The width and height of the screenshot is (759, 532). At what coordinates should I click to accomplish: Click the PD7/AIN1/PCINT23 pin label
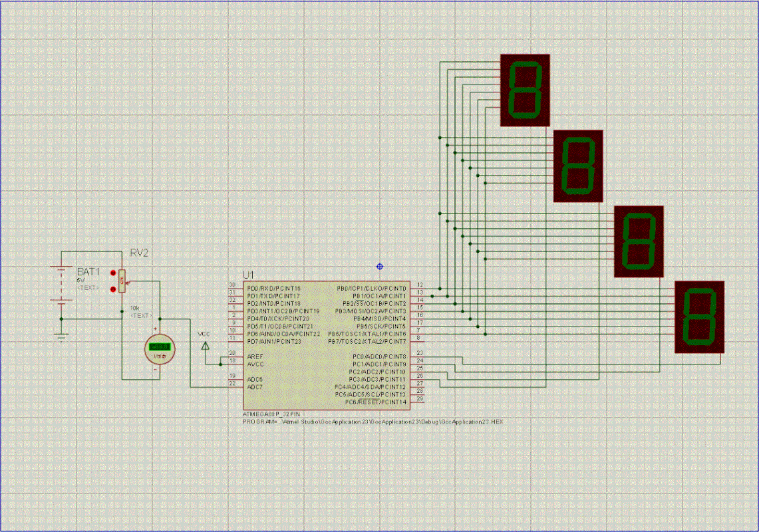[x=274, y=341]
